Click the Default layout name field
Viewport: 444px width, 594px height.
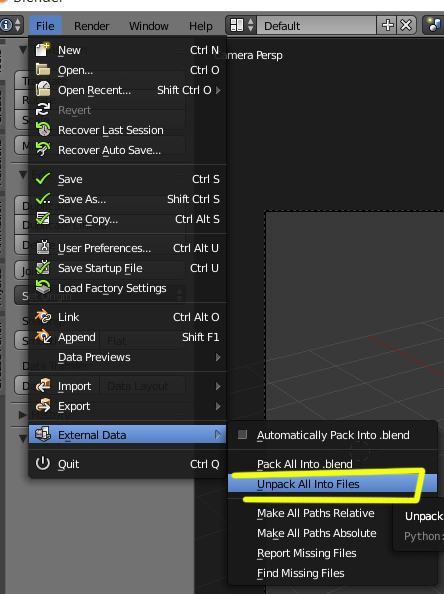click(x=316, y=25)
